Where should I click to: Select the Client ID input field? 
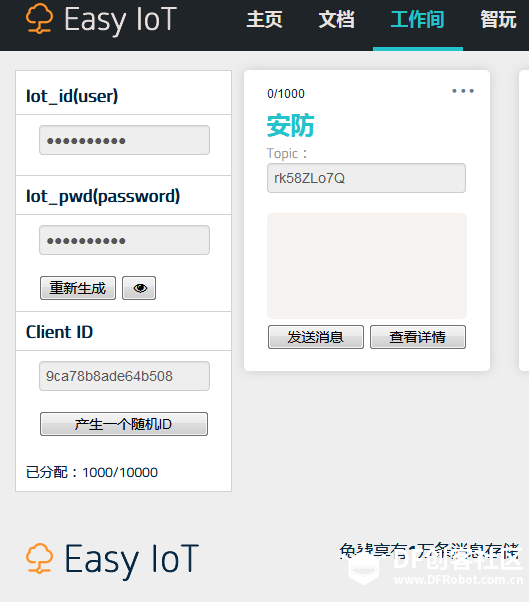[x=124, y=376]
